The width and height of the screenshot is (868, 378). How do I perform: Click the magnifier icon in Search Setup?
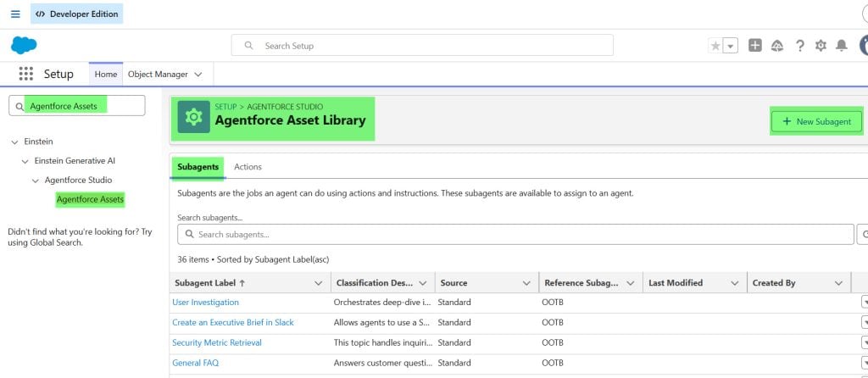tap(249, 46)
